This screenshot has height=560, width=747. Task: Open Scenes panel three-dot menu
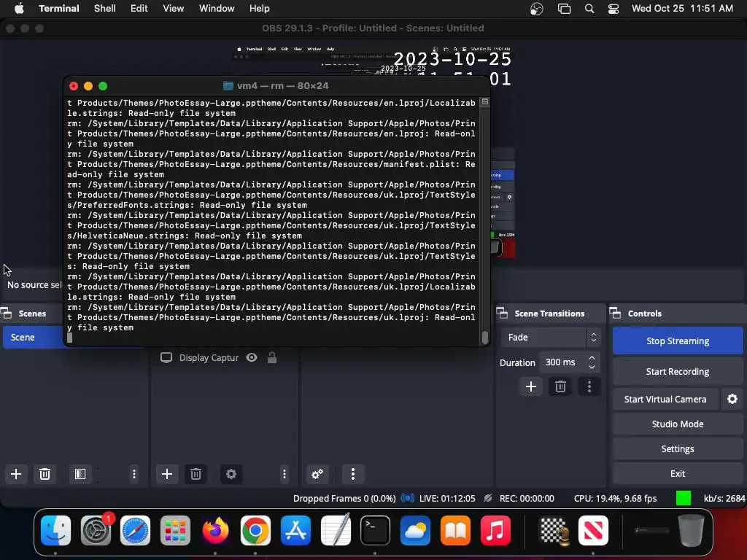(x=134, y=474)
